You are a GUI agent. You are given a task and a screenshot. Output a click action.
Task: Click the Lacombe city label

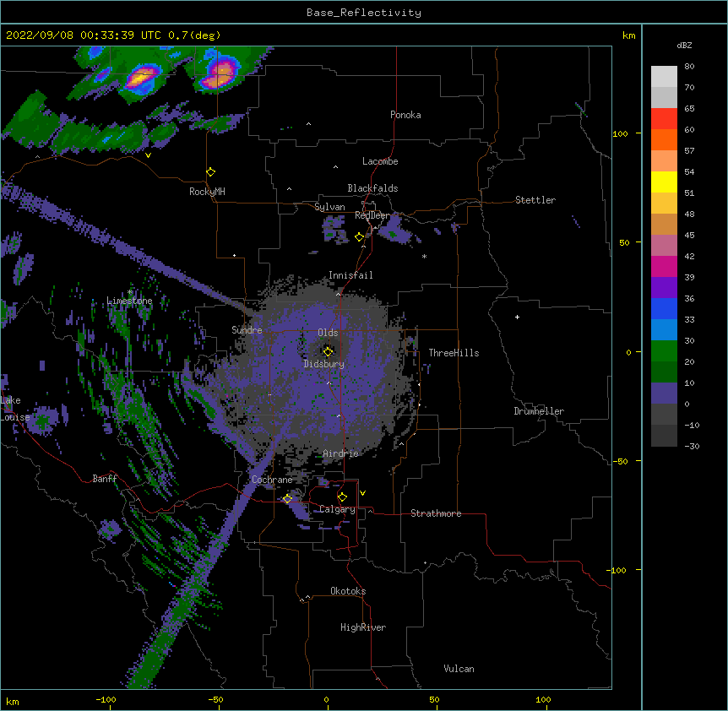(380, 161)
